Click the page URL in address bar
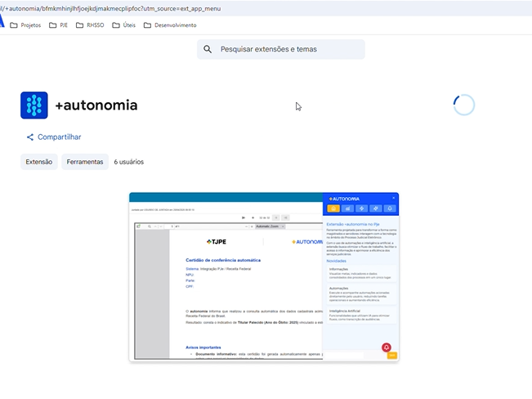532x399 pixels. pyautogui.click(x=110, y=8)
